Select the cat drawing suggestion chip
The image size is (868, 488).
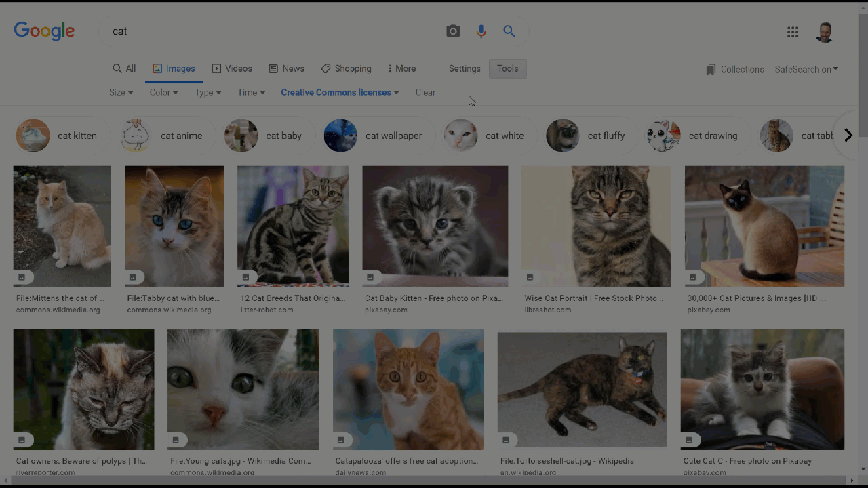coord(697,136)
